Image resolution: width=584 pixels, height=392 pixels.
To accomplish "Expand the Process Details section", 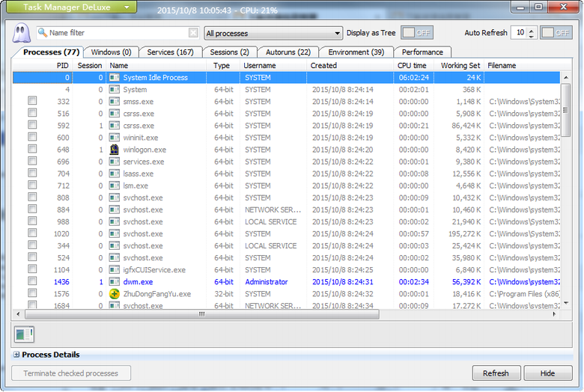I will pos(16,355).
